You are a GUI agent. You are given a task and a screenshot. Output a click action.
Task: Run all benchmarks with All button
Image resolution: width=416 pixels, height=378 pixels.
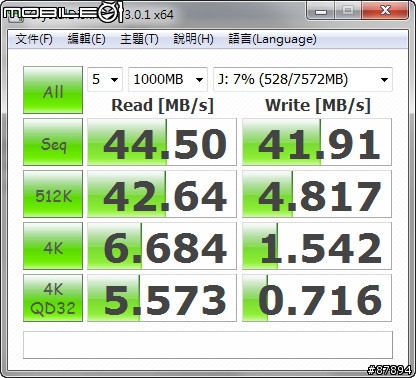pyautogui.click(x=53, y=90)
